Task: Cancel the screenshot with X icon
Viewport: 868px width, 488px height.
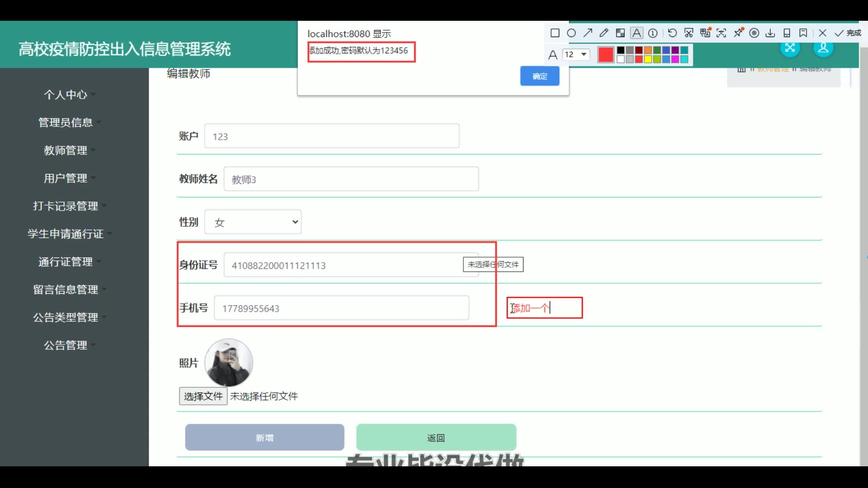Action: click(823, 33)
